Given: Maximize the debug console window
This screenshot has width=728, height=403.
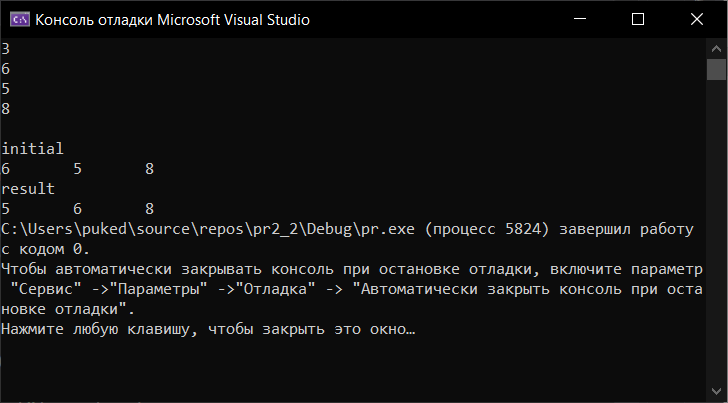Looking at the screenshot, I should (639, 19).
